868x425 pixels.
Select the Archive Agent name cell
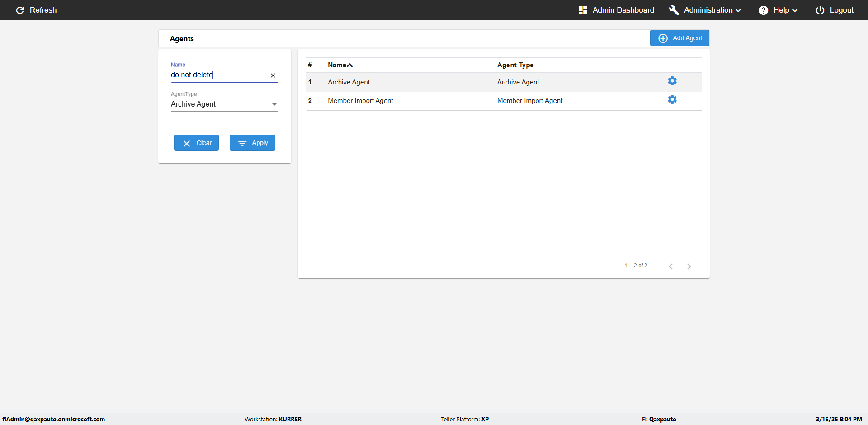click(349, 82)
